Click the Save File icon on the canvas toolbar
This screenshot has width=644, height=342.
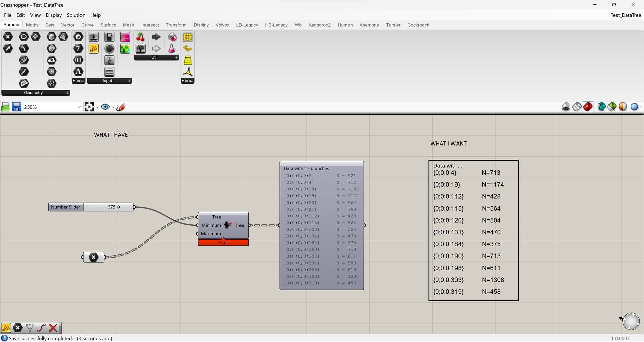click(x=16, y=107)
